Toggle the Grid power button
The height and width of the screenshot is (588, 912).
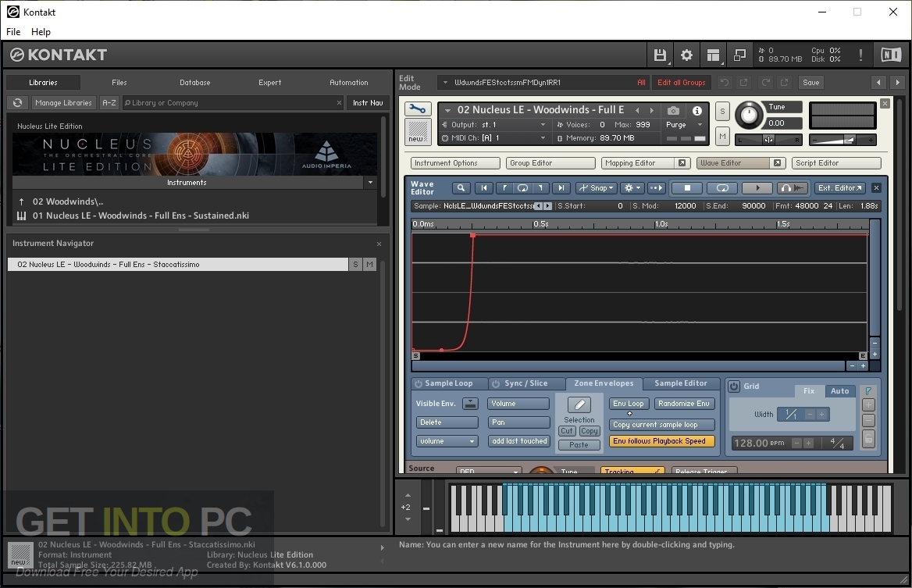pos(734,387)
